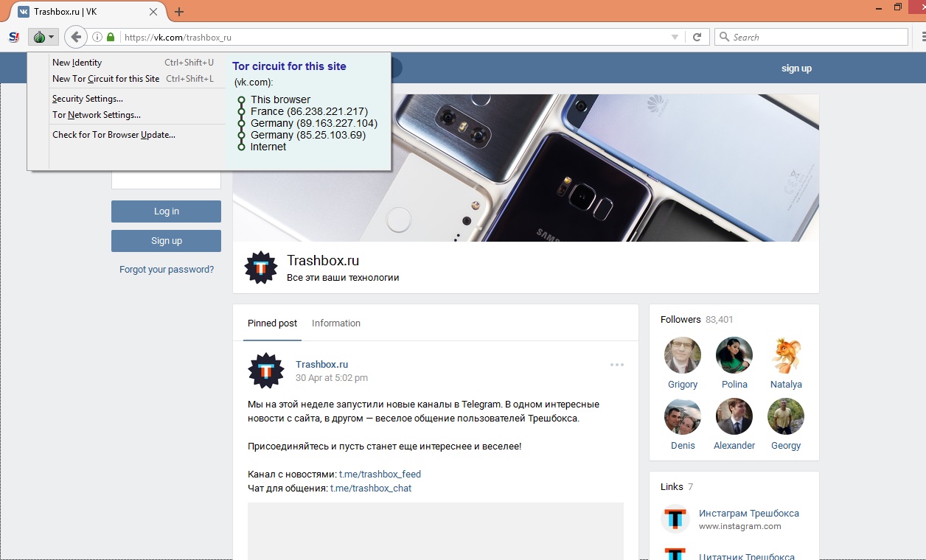Click the NoScript S! toolbar icon
Viewport: 926px width, 560px height.
(14, 37)
